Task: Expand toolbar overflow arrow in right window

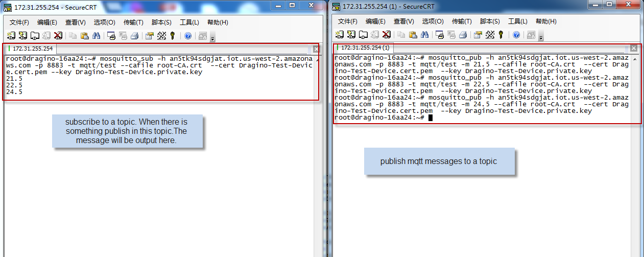Action: tap(541, 36)
